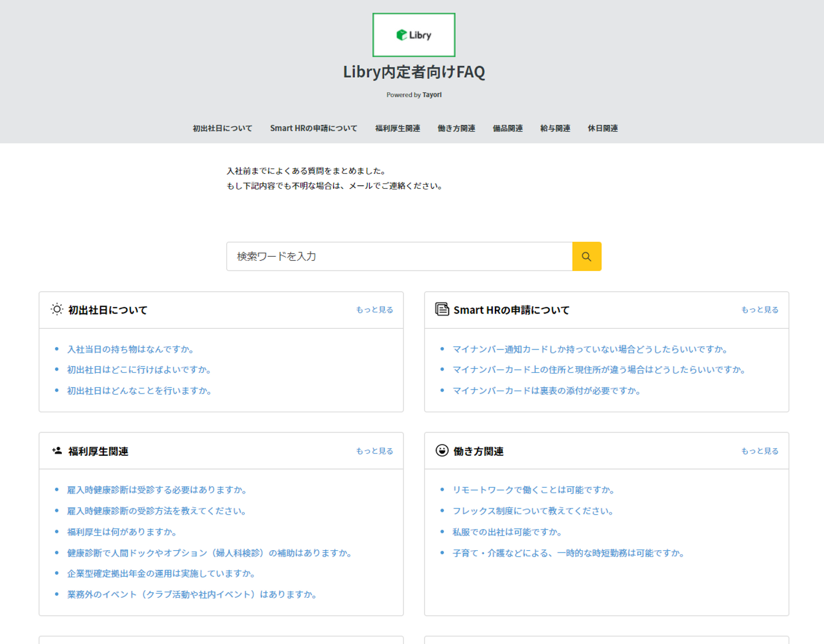Click the person icon beside 福利厚生関連

(57, 451)
